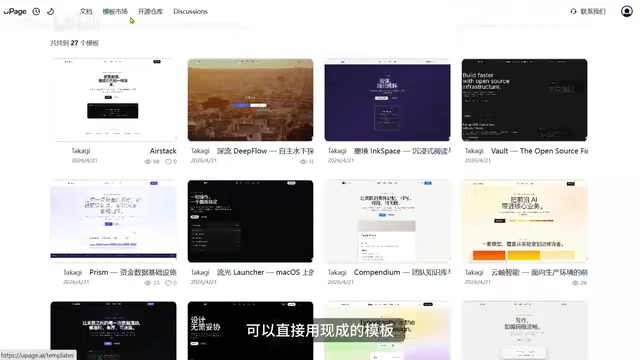Open the user profile avatar icon
Viewport: 640px width, 360px height.
[x=627, y=11]
